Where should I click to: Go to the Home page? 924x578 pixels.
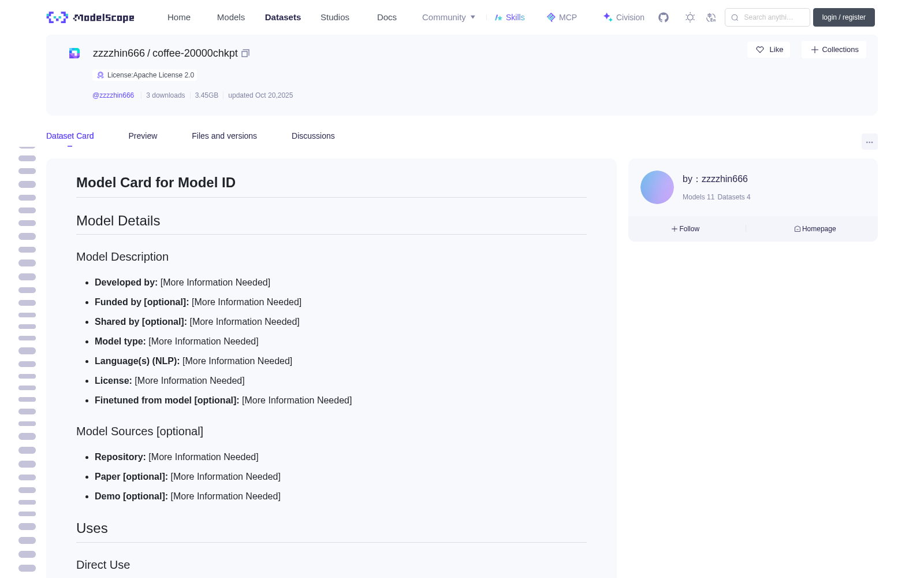179,17
